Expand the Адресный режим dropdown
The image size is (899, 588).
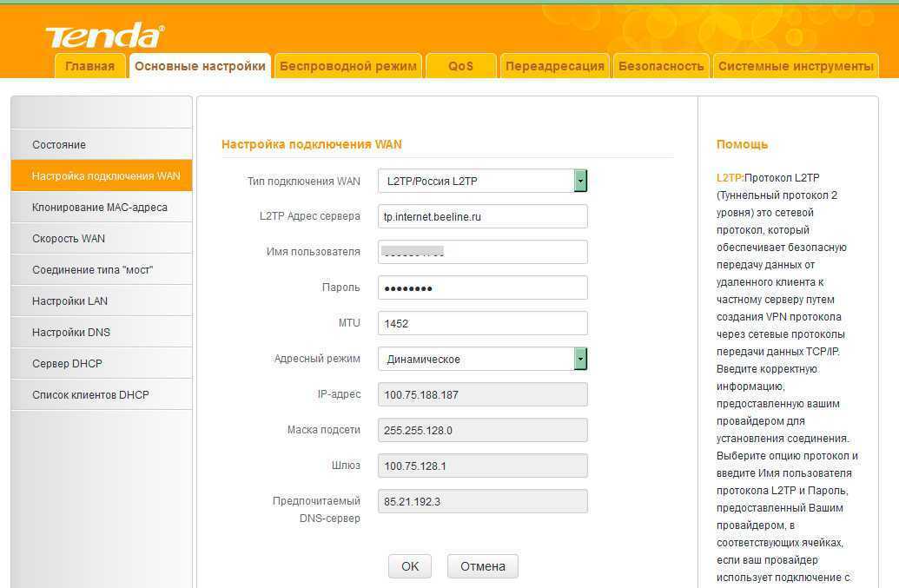[483, 359]
